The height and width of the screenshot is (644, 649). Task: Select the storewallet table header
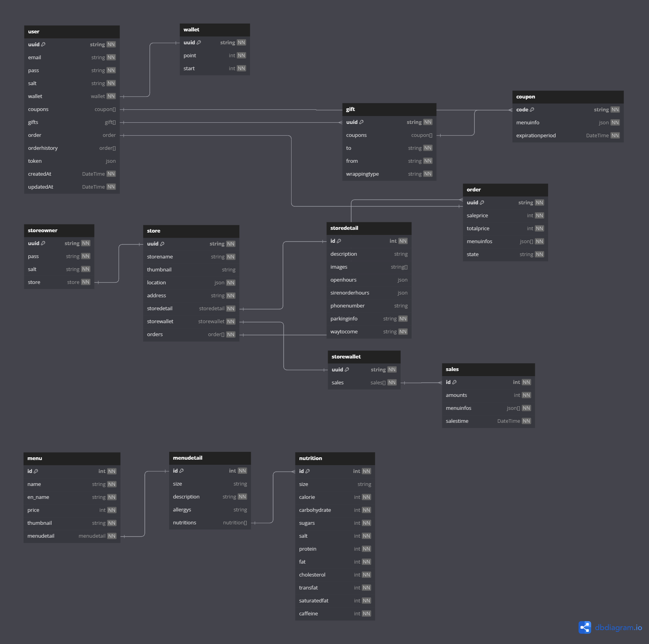point(364,357)
